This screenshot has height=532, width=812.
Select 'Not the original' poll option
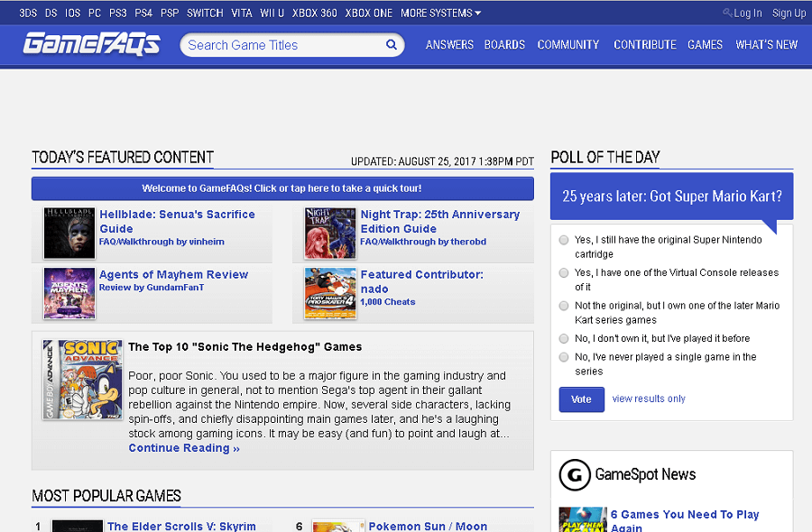564,306
